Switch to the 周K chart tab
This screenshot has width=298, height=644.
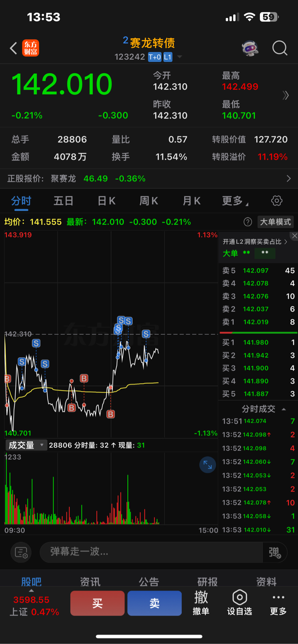[x=149, y=201]
